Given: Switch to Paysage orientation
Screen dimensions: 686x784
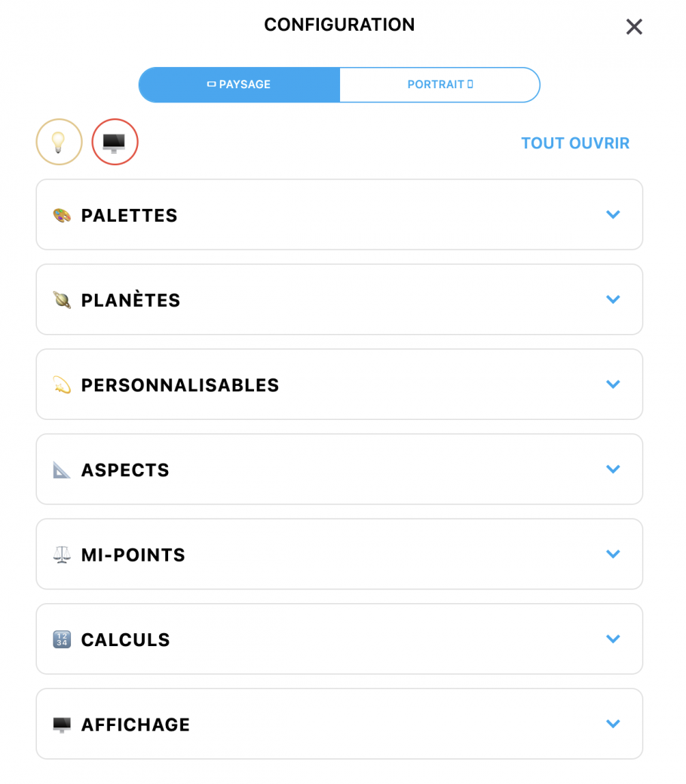Looking at the screenshot, I should point(239,84).
